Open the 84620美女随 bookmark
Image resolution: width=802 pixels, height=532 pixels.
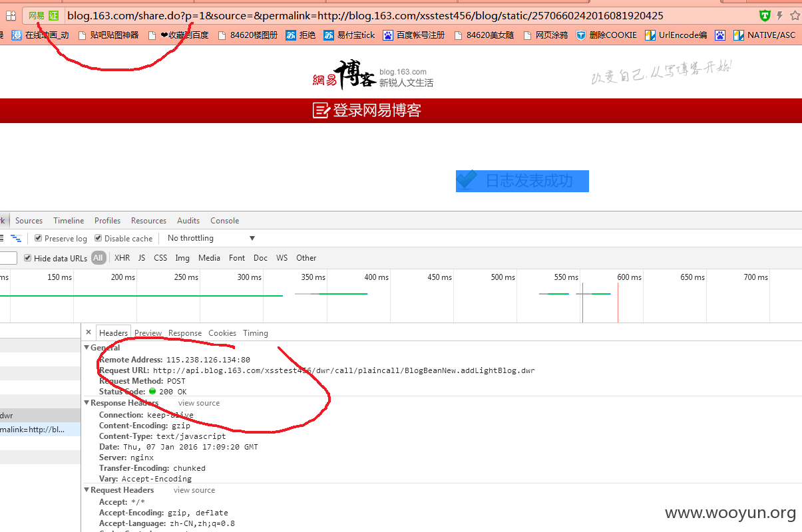click(484, 35)
